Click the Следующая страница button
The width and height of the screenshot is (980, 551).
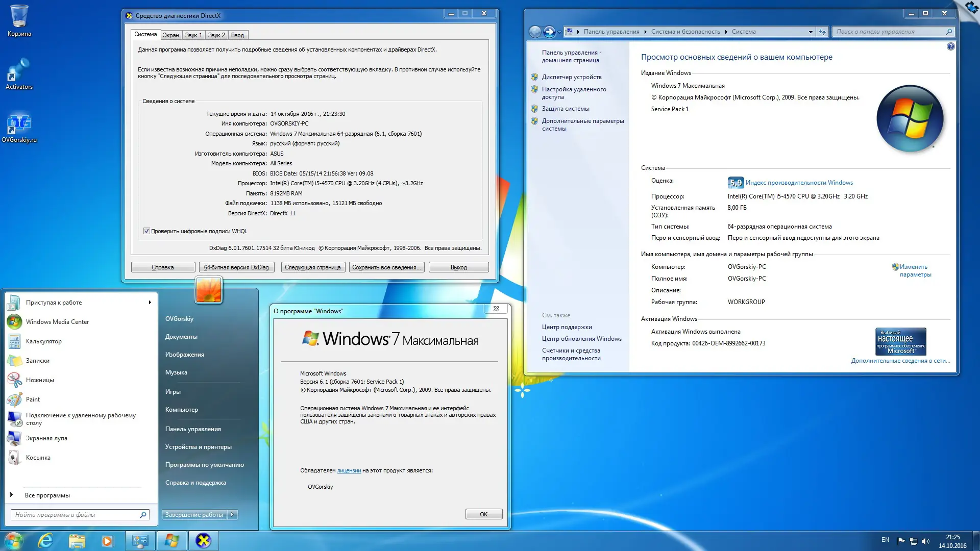pos(312,267)
